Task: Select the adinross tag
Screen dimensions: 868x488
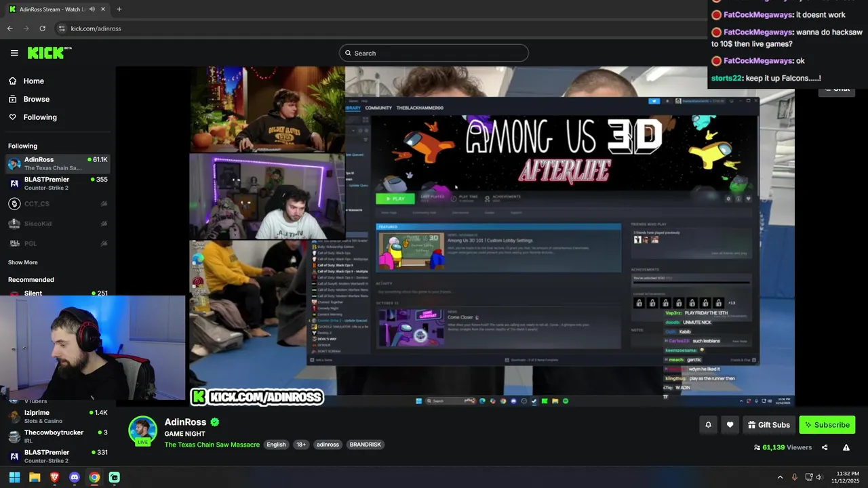Action: pos(328,445)
